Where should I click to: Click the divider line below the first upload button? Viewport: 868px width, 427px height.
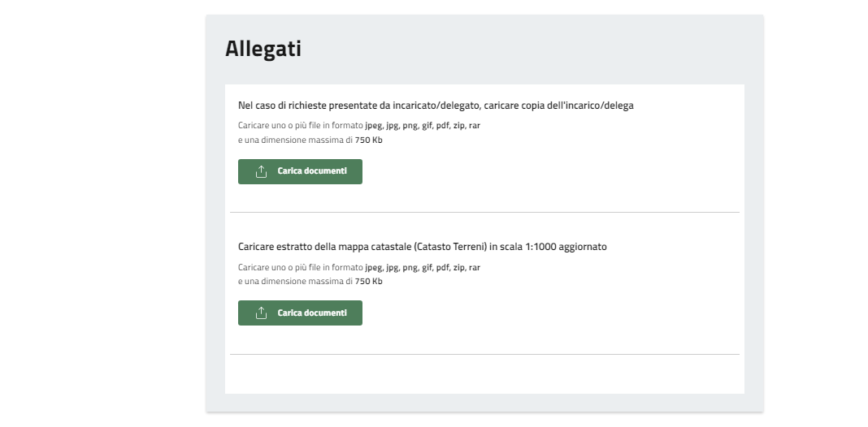pyautogui.click(x=484, y=213)
